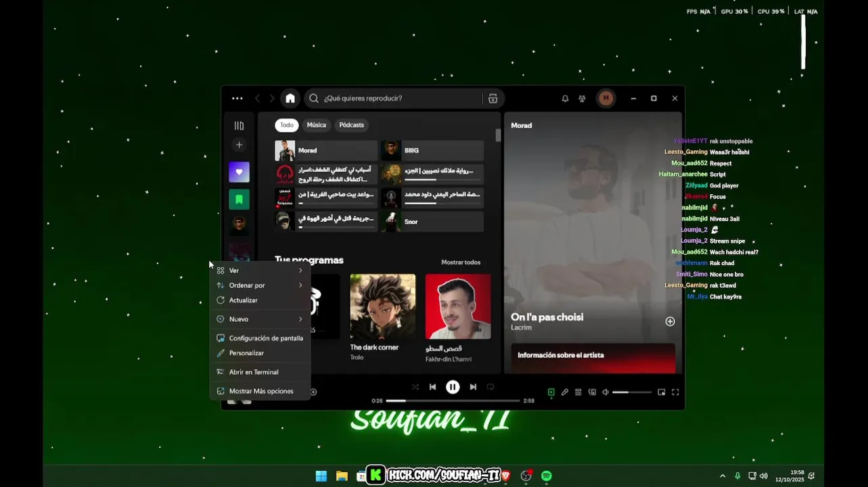Open the BIIIG shortcut tile
Image resolution: width=868 pixels, height=487 pixels.
point(432,150)
